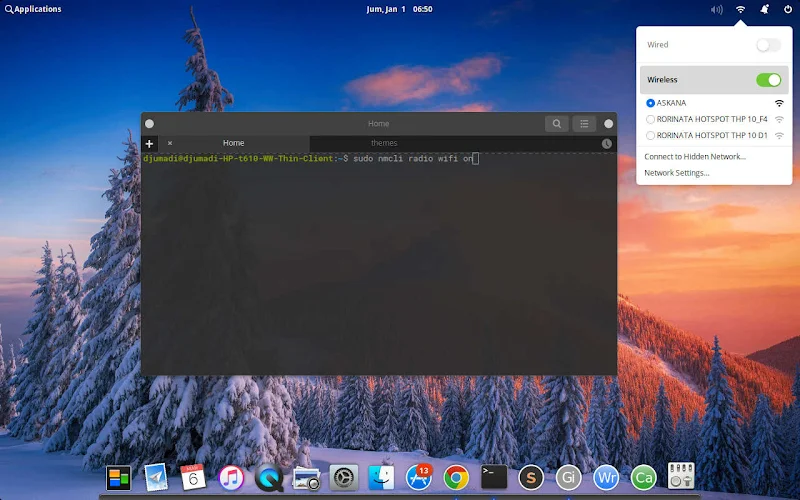Toggle the Wired network switch
Screen dimensions: 800x500
pos(768,45)
